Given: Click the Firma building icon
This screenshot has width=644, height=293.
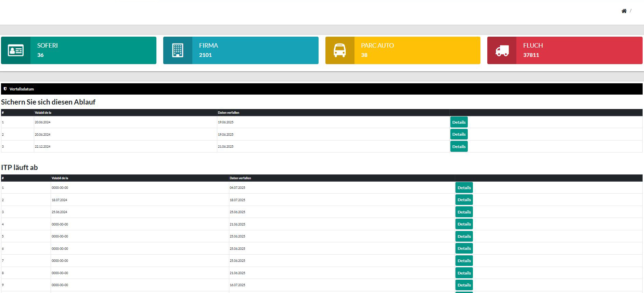Looking at the screenshot, I should click(x=178, y=50).
